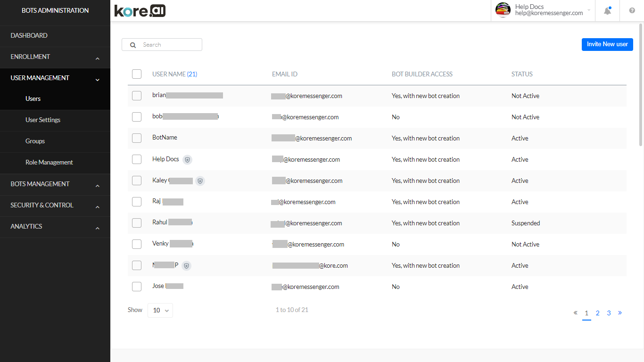Expand the Analytics section chevron
644x362 pixels.
(x=97, y=227)
